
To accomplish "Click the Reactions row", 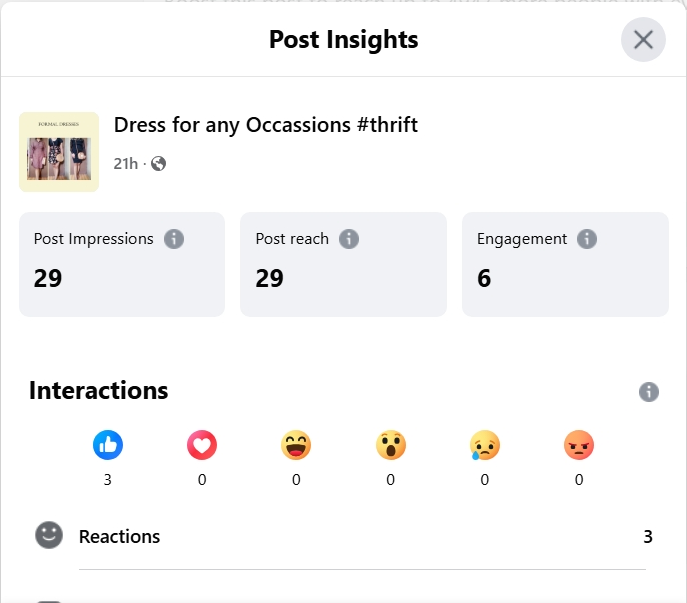I will 362,537.
